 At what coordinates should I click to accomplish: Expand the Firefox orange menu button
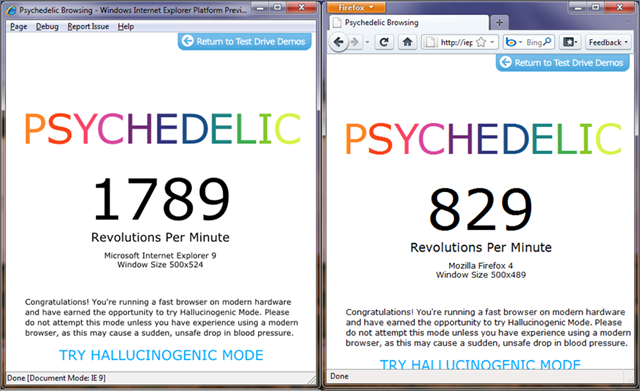(356, 7)
